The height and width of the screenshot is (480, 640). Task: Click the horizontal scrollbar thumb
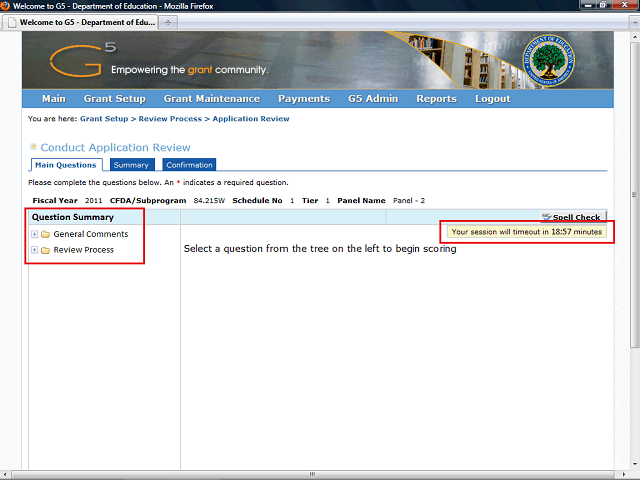tap(313, 474)
